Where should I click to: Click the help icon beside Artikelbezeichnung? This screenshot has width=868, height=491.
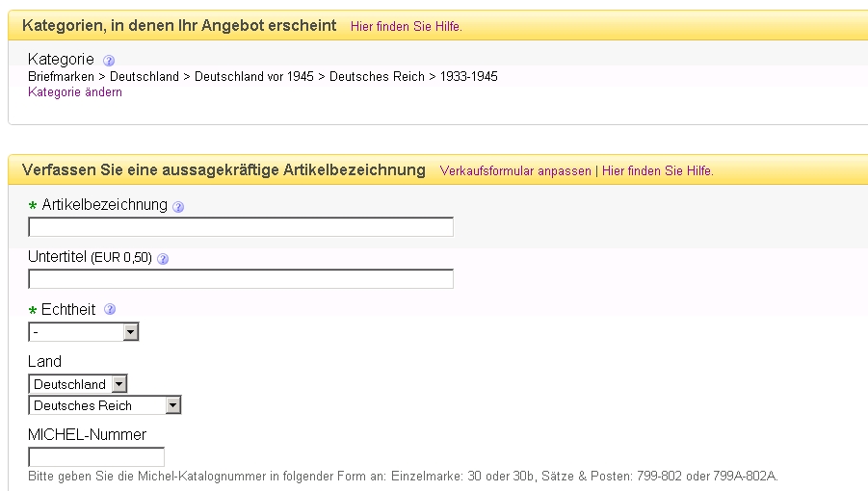pos(178,206)
